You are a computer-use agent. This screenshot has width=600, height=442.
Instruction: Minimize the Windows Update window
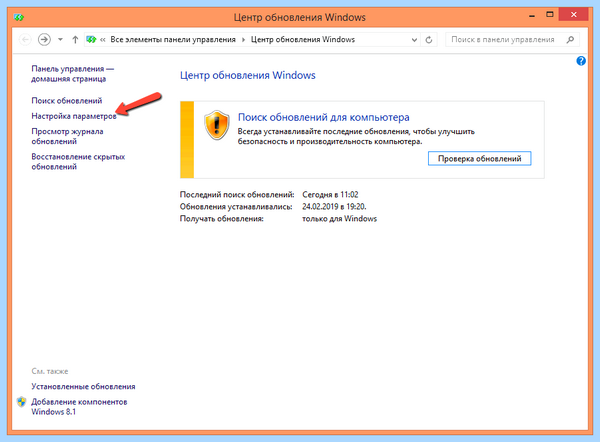532,16
